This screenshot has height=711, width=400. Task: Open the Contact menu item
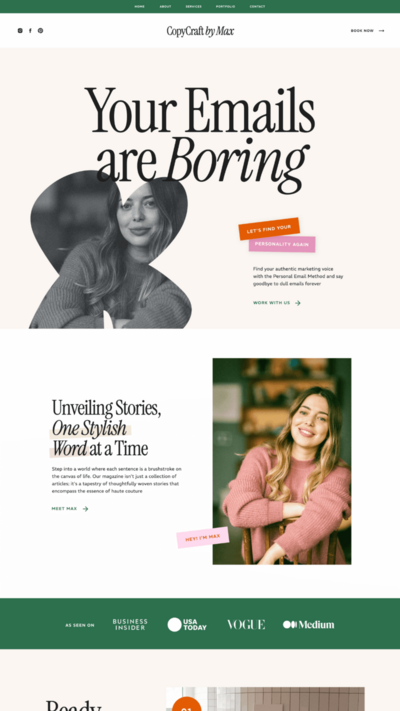point(257,7)
